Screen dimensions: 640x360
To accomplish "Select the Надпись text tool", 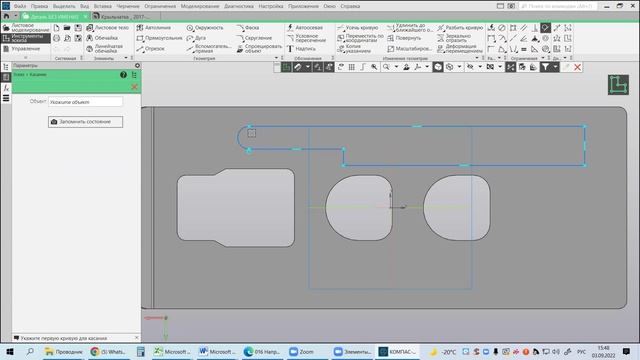I will [x=301, y=49].
